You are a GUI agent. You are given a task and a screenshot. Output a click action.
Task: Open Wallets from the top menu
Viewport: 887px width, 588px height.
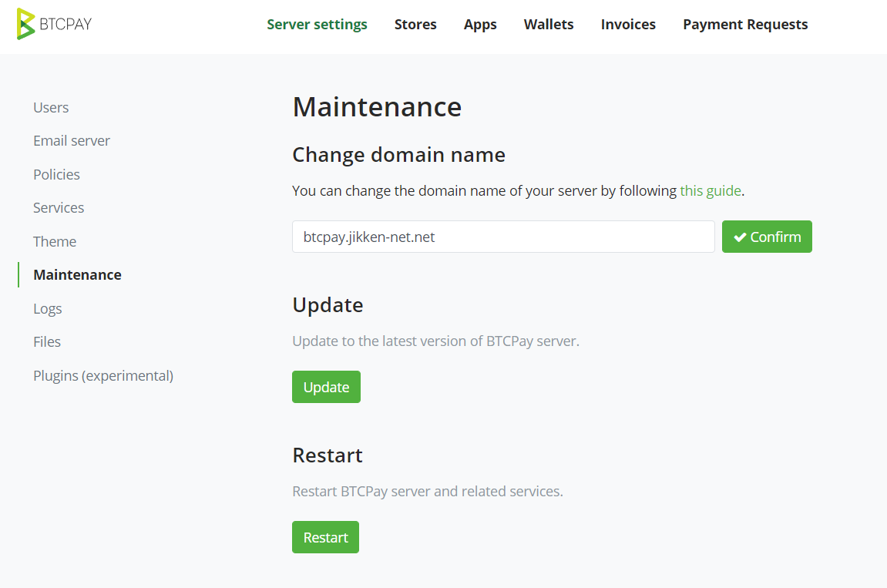coord(548,25)
